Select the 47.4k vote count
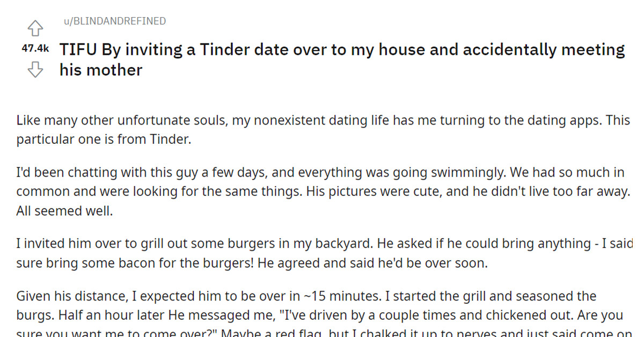 coord(35,48)
